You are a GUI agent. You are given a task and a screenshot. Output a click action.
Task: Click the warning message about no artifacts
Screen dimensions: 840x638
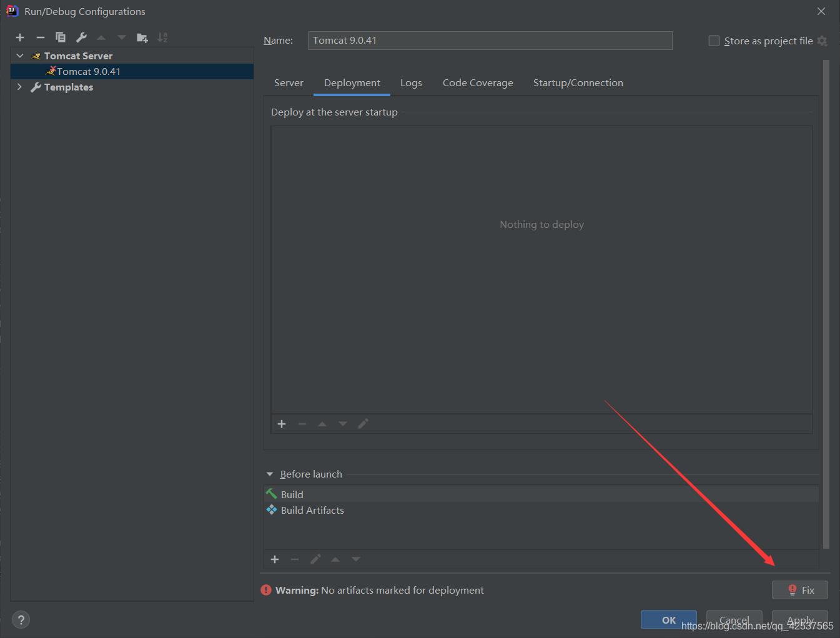380,590
